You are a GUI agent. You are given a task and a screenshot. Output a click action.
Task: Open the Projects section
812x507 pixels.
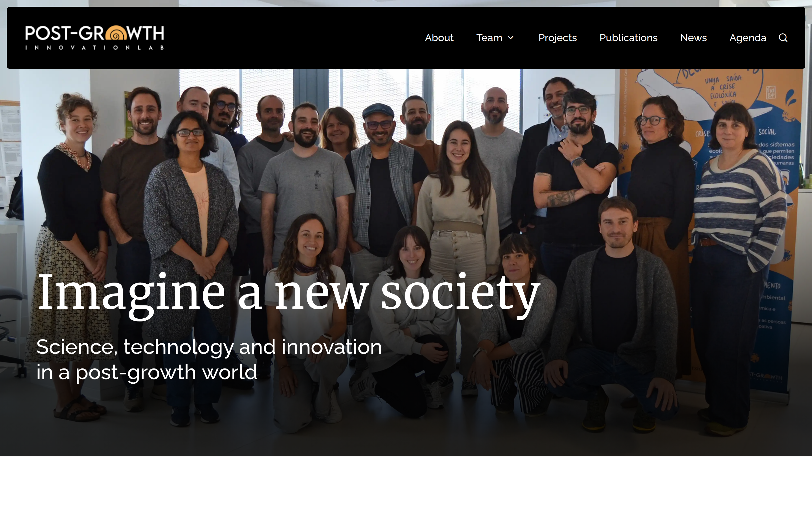(557, 38)
